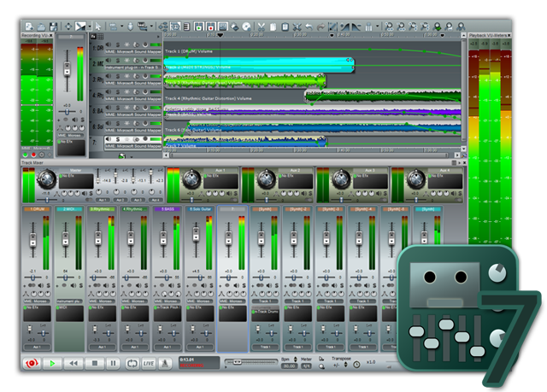The height and width of the screenshot is (392, 547).
Task: Select the Aux 4 channel header
Action: [444, 170]
